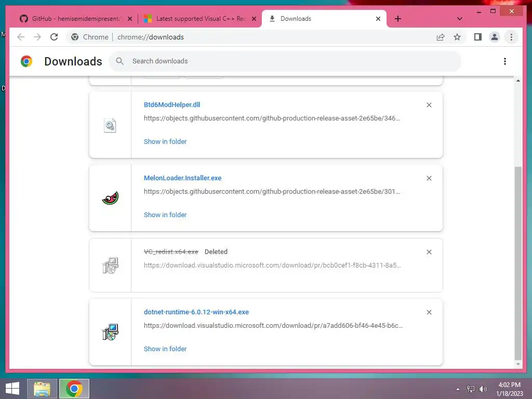
Task: Click the Chrome taskbar icon
Action: pos(74,389)
